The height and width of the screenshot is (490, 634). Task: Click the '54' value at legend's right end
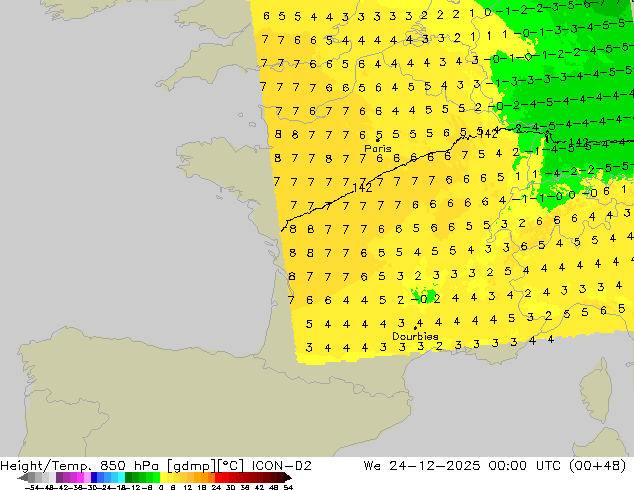(288, 487)
